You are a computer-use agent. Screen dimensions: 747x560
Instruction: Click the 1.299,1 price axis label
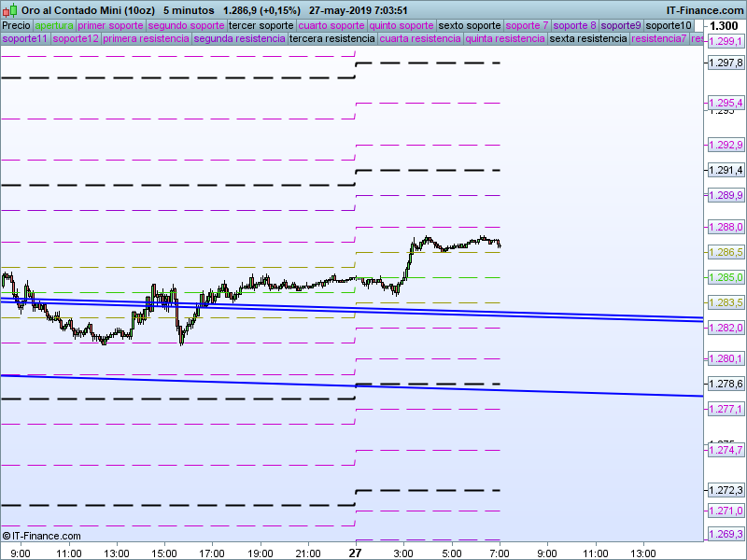tap(726, 41)
